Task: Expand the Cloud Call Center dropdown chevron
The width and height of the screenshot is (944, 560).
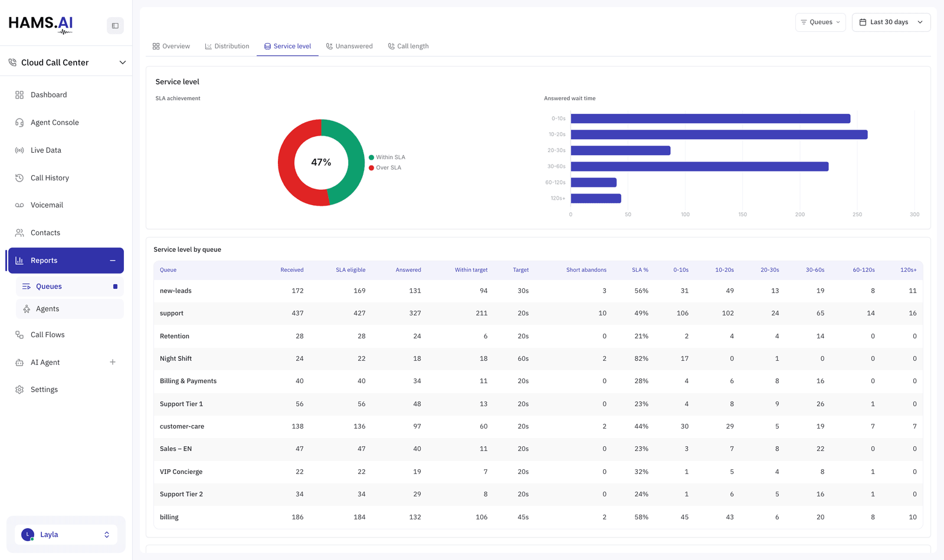Action: point(123,62)
